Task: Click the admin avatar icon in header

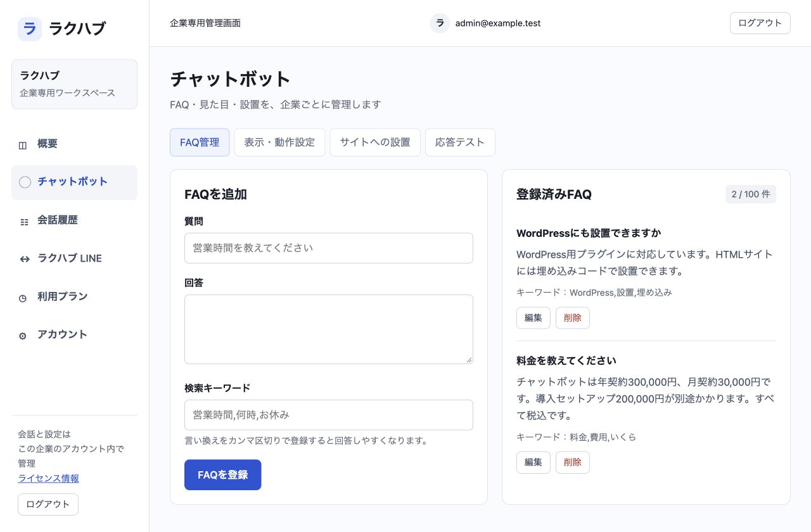Action: point(440,23)
